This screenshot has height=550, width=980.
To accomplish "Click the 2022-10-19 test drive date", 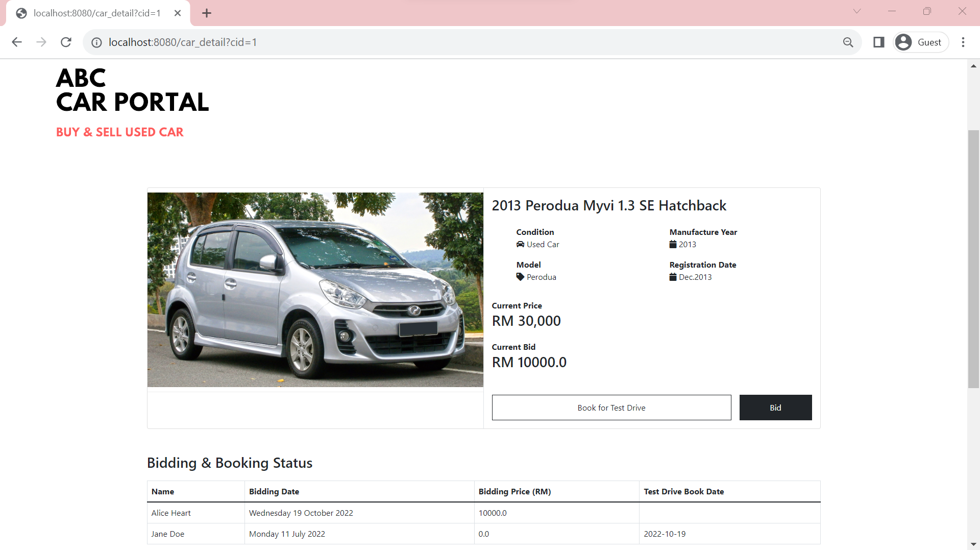I will 665,534.
